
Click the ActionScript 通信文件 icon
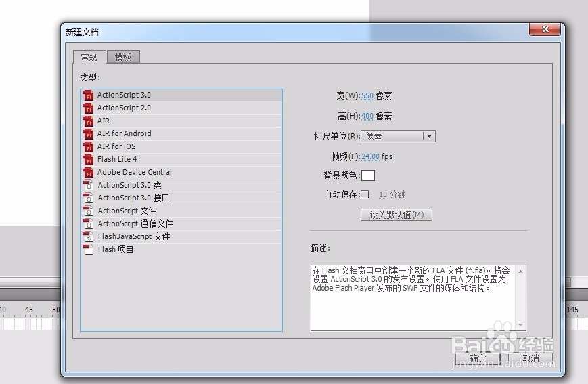tap(88, 223)
